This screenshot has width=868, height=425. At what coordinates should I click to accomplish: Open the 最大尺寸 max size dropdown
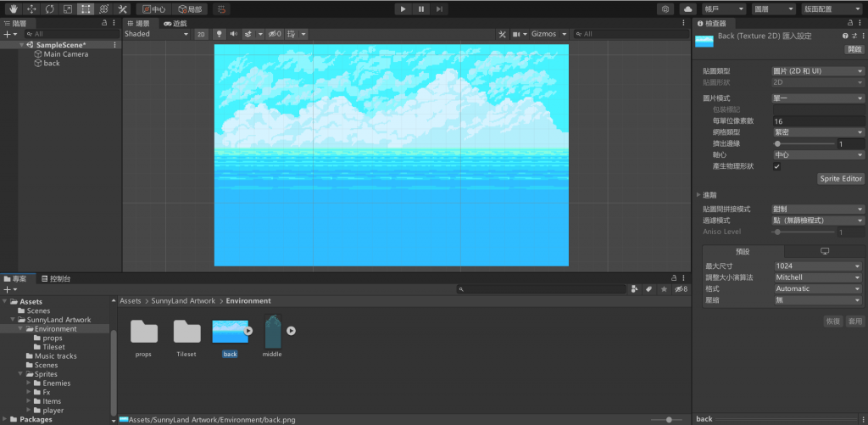coord(818,266)
